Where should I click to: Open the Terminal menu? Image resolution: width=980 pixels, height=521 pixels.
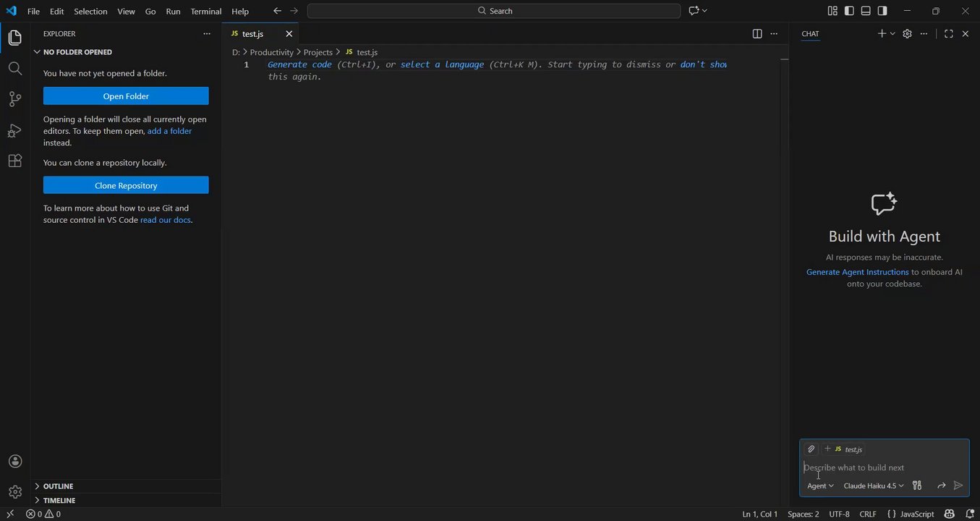[x=206, y=11]
